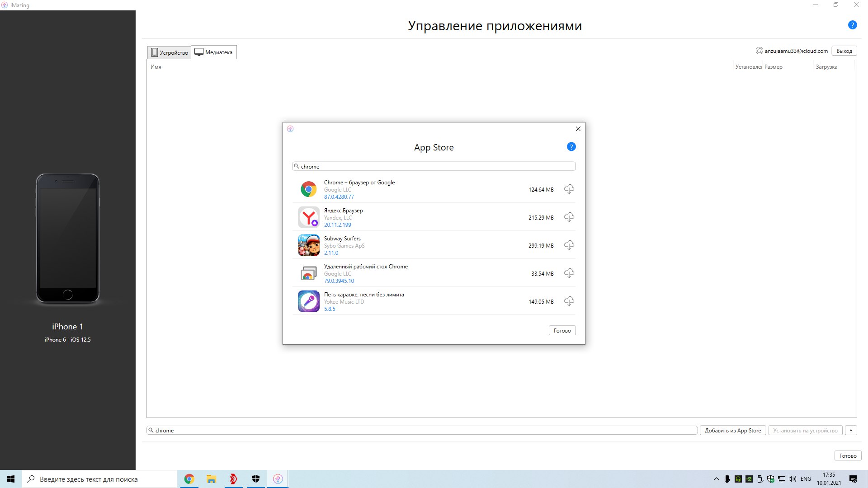Click version 79.0.3945.10 link
The height and width of the screenshot is (488, 868).
(x=339, y=281)
